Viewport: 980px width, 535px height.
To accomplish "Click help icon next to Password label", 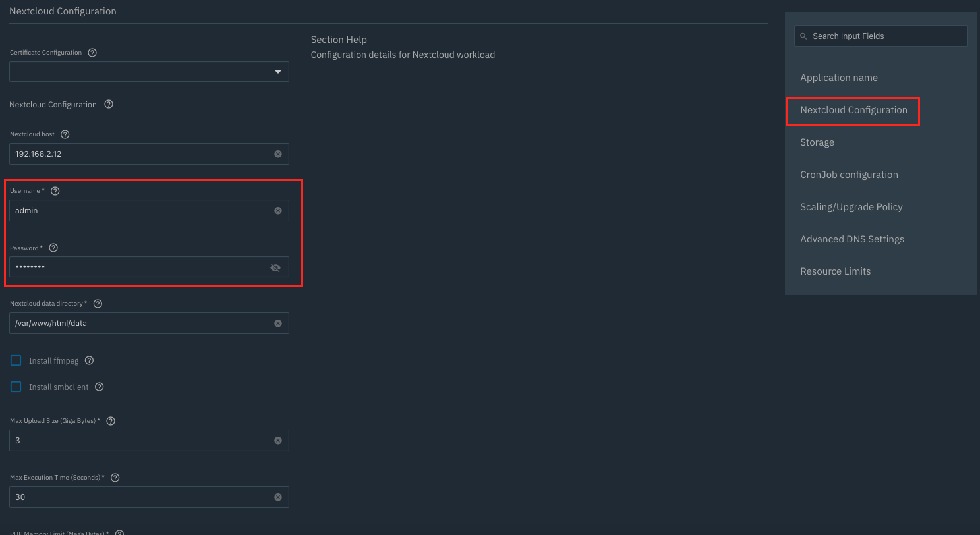I will pos(54,248).
